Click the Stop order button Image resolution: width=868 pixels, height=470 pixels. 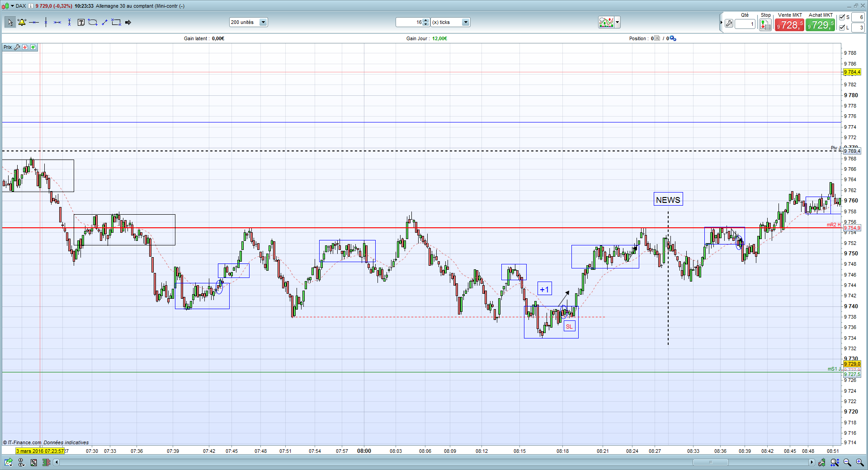(x=765, y=25)
